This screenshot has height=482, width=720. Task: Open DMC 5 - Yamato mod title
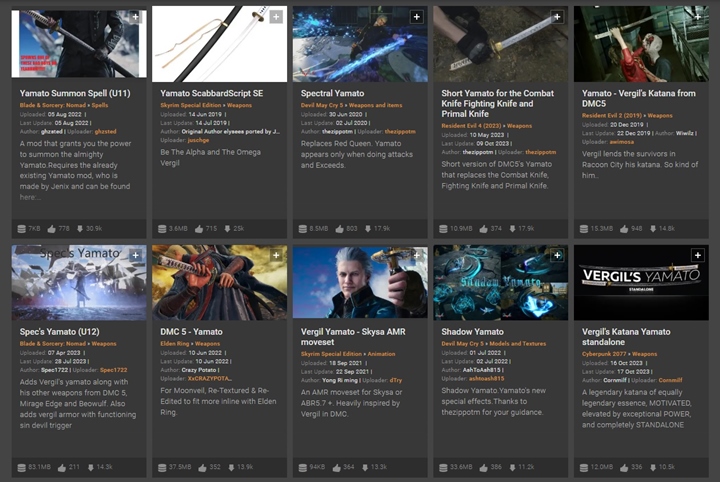[x=191, y=331]
